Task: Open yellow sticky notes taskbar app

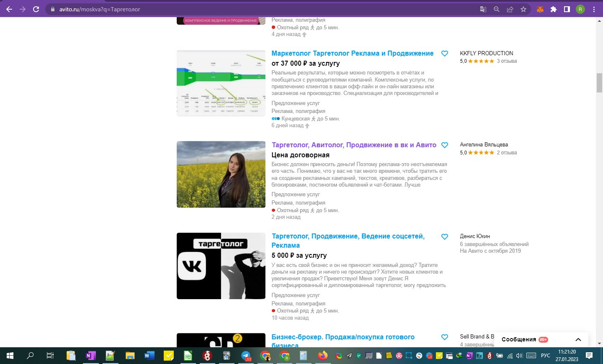Action: 169,356
